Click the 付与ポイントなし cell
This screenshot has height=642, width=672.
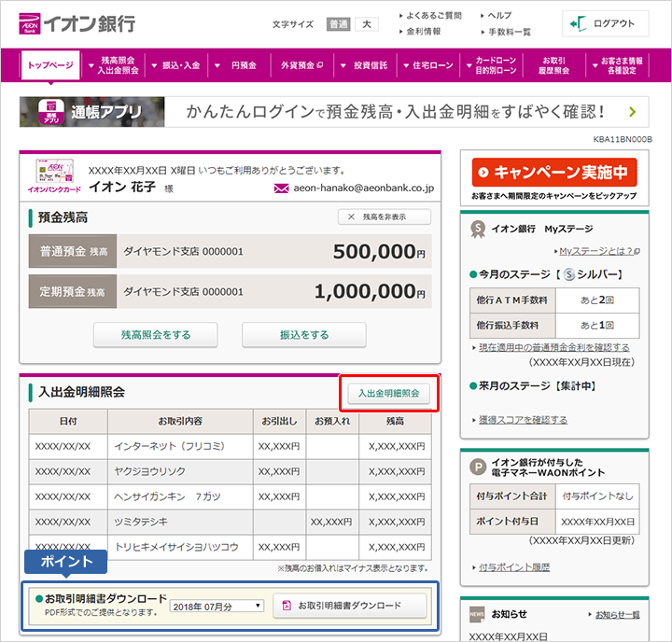597,496
